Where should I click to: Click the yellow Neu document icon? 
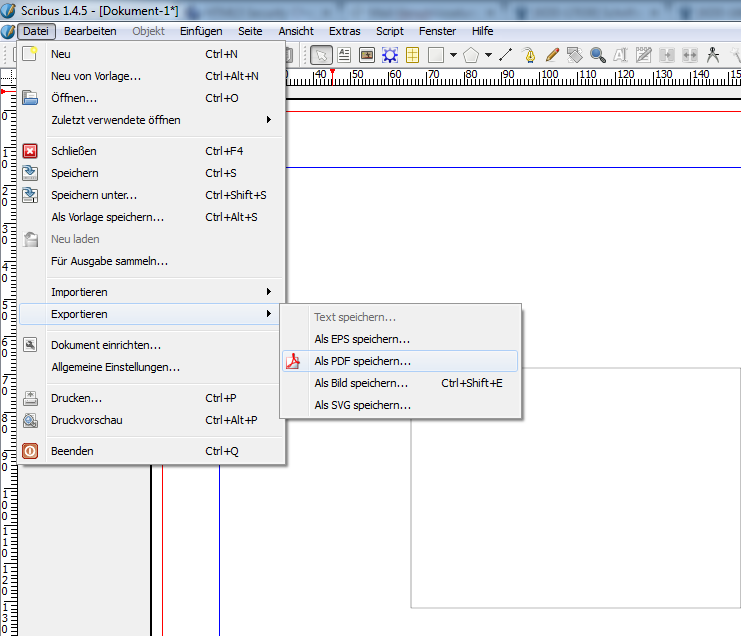coord(30,53)
